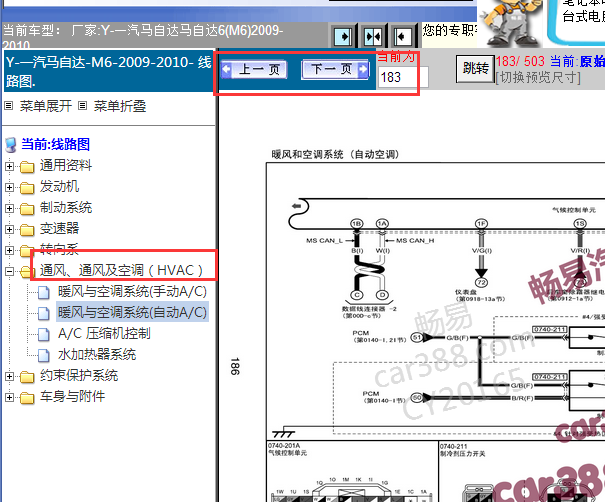Click the 变速器 folder icon
This screenshot has height=502, width=605.
pyautogui.click(x=27, y=230)
